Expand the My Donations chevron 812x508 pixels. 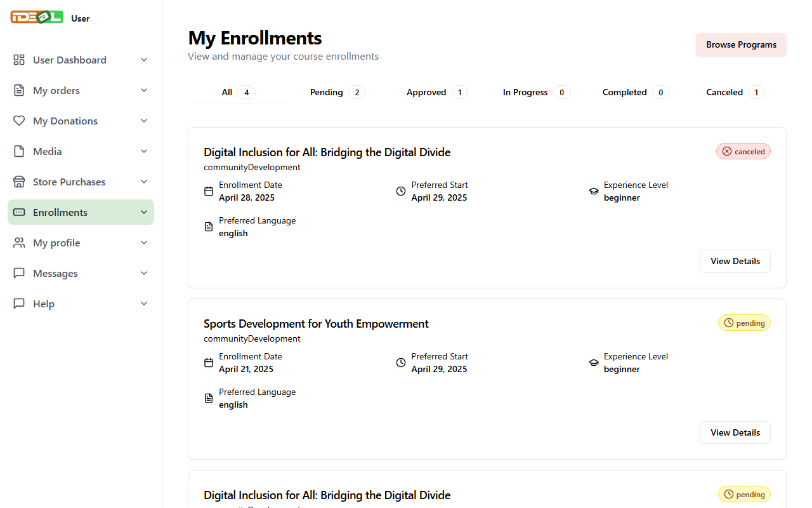[144, 121]
